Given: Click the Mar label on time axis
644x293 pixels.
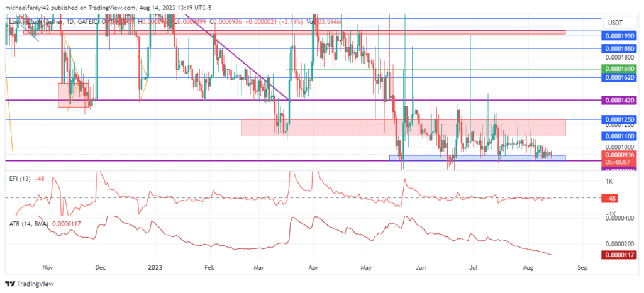Looking at the screenshot, I should (258, 268).
